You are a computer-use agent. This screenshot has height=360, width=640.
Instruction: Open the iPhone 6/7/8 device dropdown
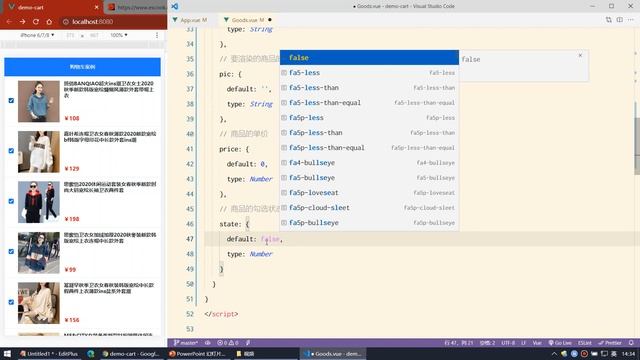click(x=37, y=36)
